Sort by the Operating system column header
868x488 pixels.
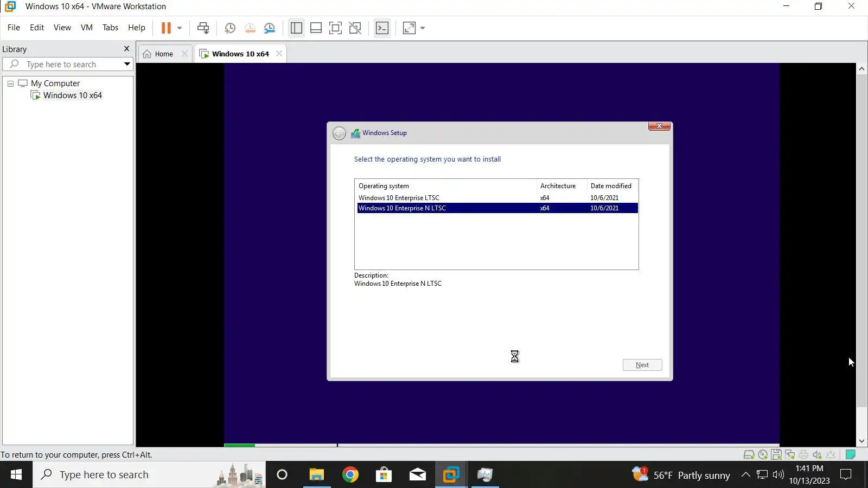446,186
